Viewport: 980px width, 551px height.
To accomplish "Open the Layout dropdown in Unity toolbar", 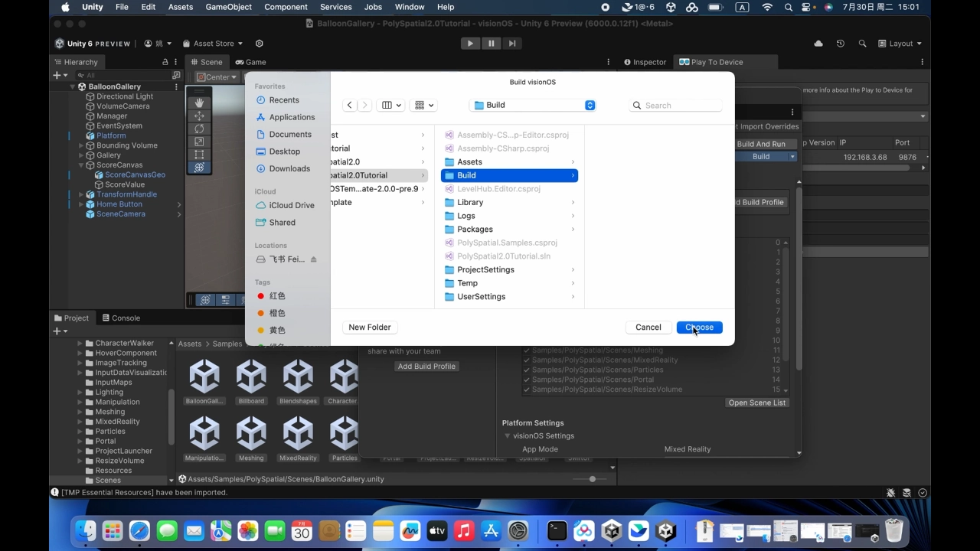I will click(900, 44).
